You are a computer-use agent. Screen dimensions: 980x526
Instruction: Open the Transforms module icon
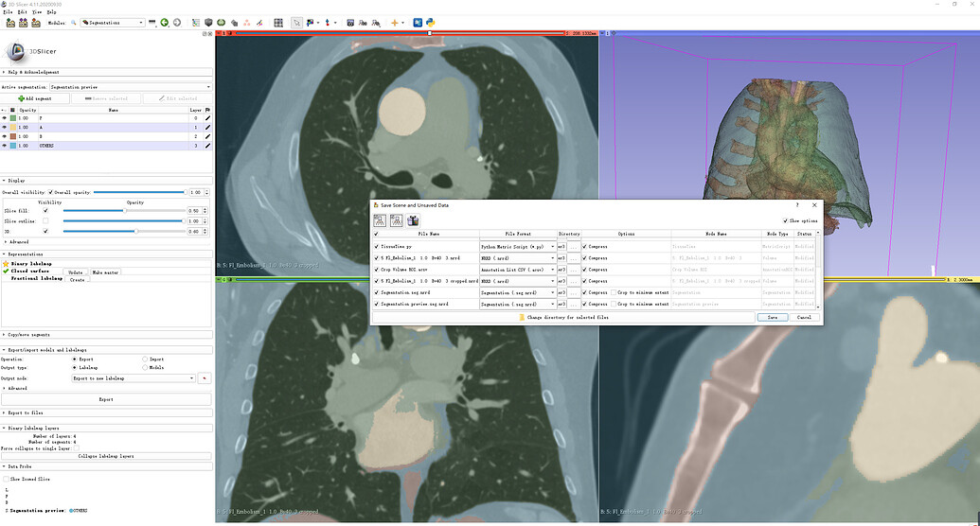(234, 23)
